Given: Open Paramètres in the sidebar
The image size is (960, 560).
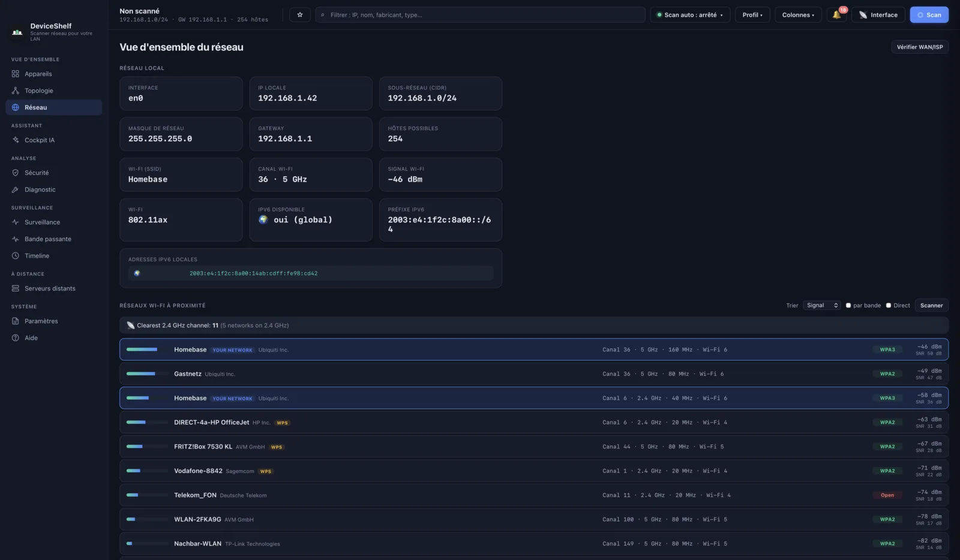Looking at the screenshot, I should (x=53, y=321).
